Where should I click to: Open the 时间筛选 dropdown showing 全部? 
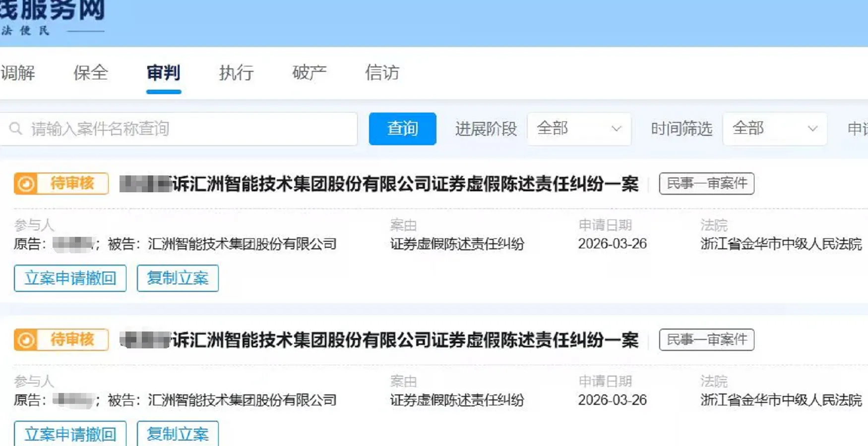pos(774,129)
